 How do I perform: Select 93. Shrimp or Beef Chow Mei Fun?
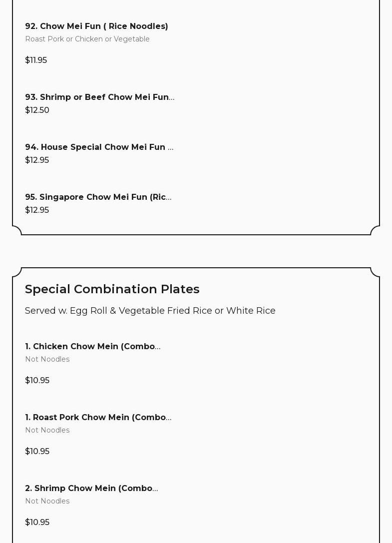[x=99, y=97]
